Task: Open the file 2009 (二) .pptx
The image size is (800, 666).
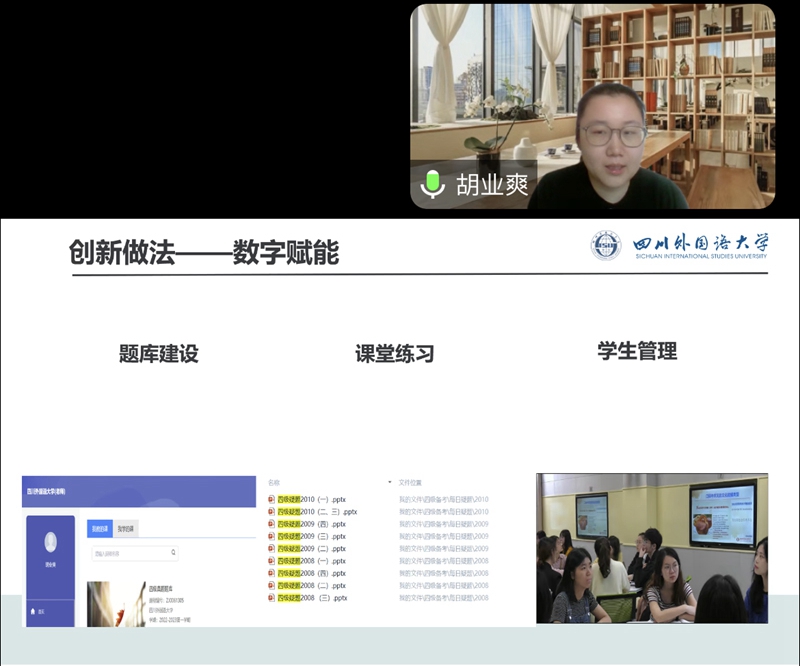Action: [x=312, y=549]
